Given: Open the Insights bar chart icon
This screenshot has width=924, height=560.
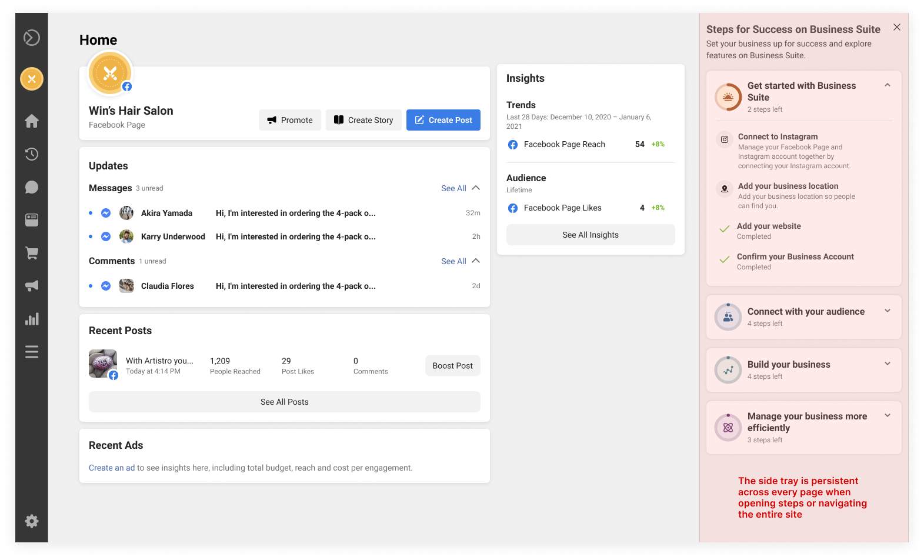Looking at the screenshot, I should (x=32, y=319).
